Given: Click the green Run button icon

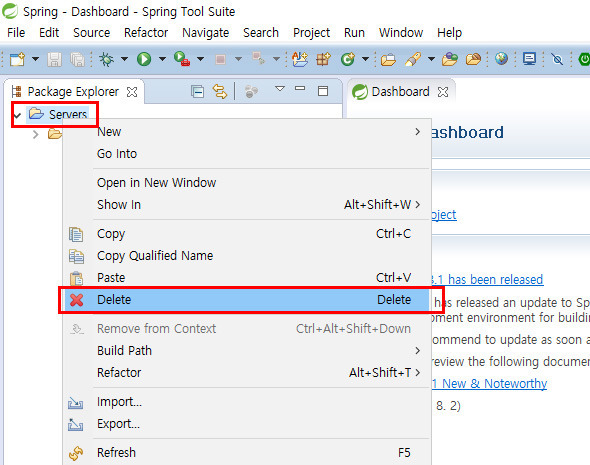Looking at the screenshot, I should pyautogui.click(x=144, y=59).
